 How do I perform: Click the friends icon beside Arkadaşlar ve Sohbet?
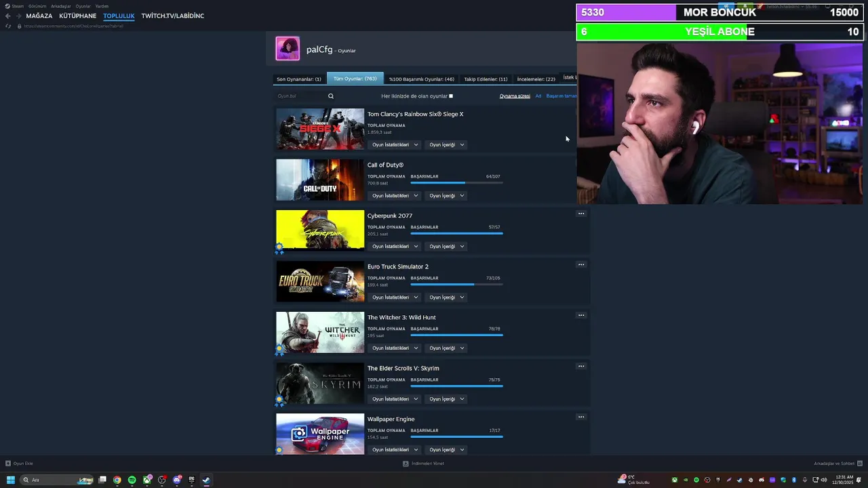(861, 464)
